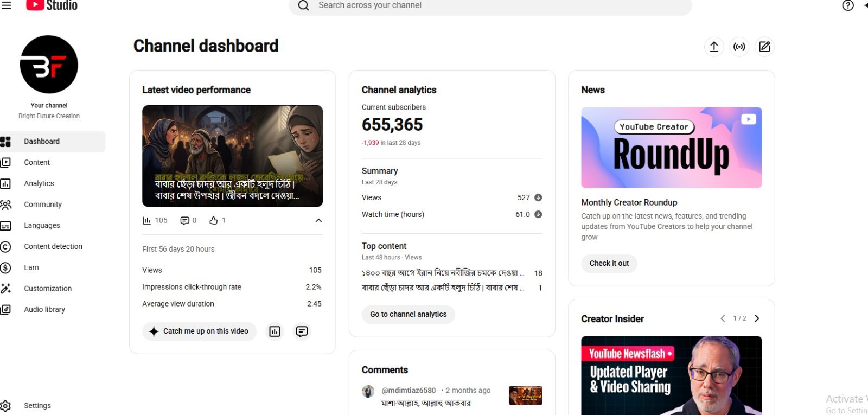Viewport: 868px width, 415px height.
Task: Click the Settings gear icon
Action: point(5,406)
